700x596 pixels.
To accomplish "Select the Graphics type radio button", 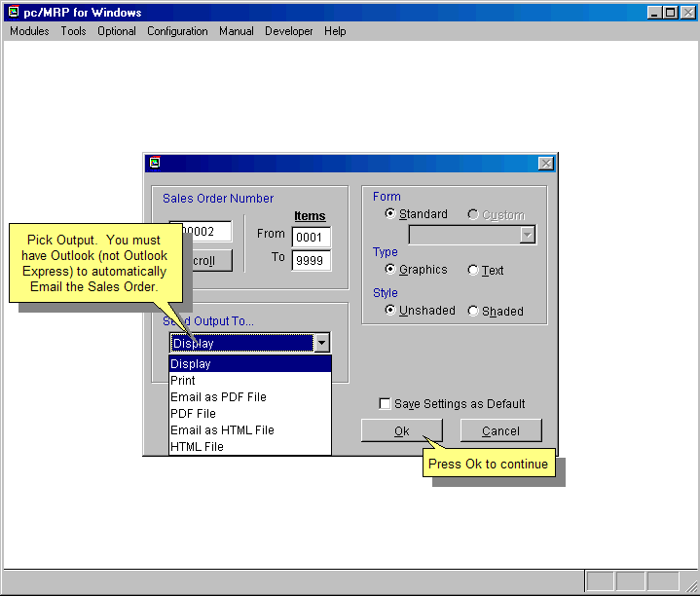I will click(x=391, y=270).
